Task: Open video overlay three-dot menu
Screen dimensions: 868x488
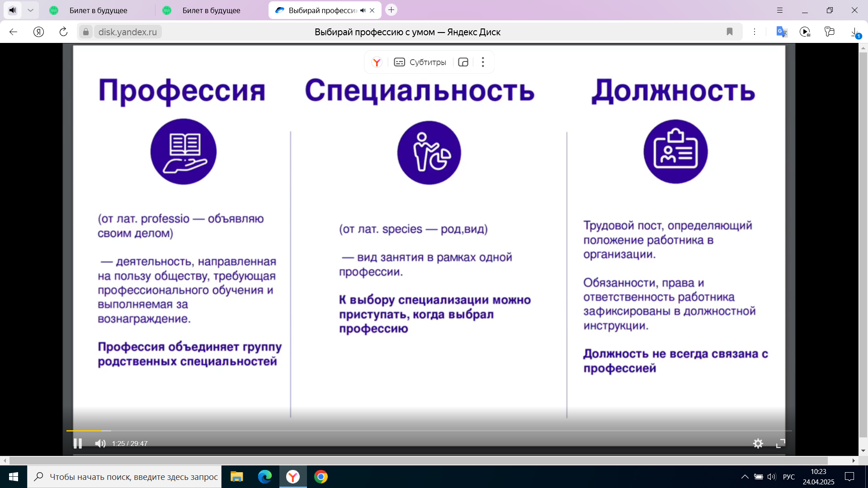Action: 483,62
